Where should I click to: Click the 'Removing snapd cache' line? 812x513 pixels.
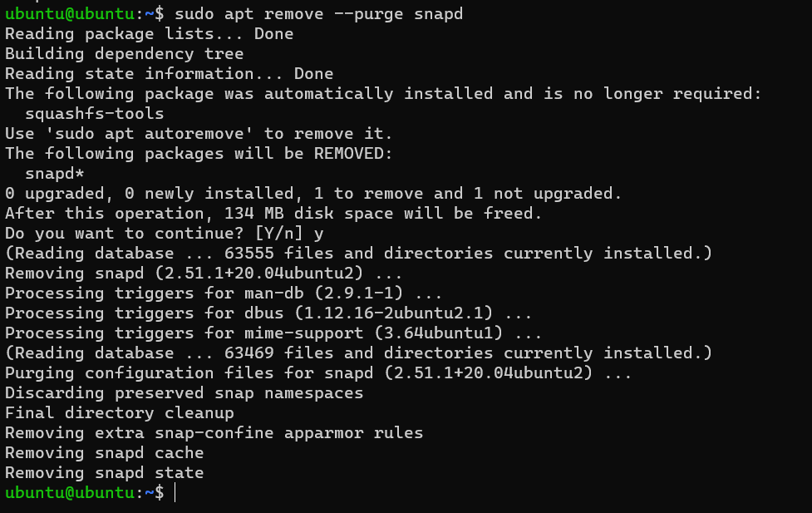(x=105, y=453)
